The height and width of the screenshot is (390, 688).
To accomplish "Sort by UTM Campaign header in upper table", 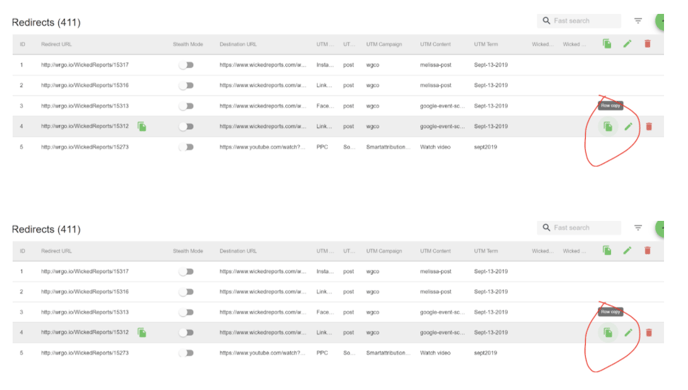I will coord(384,44).
